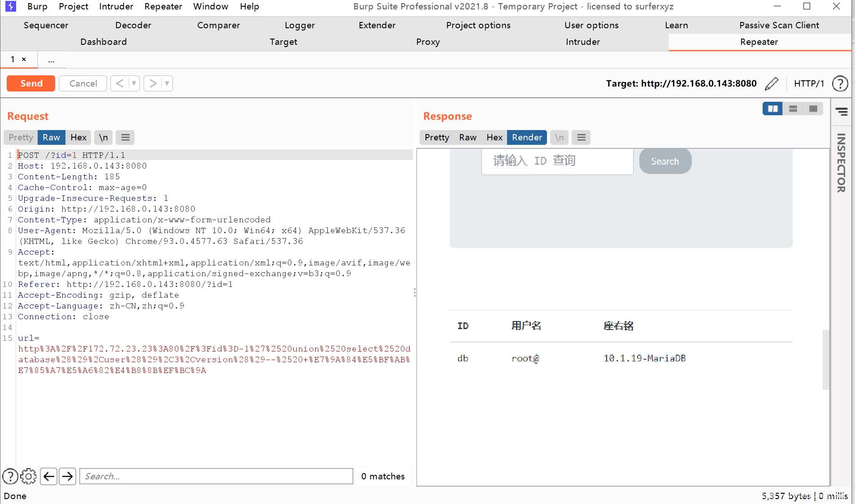This screenshot has width=855, height=504.
Task: Open request pane options menu icon
Action: (126, 137)
